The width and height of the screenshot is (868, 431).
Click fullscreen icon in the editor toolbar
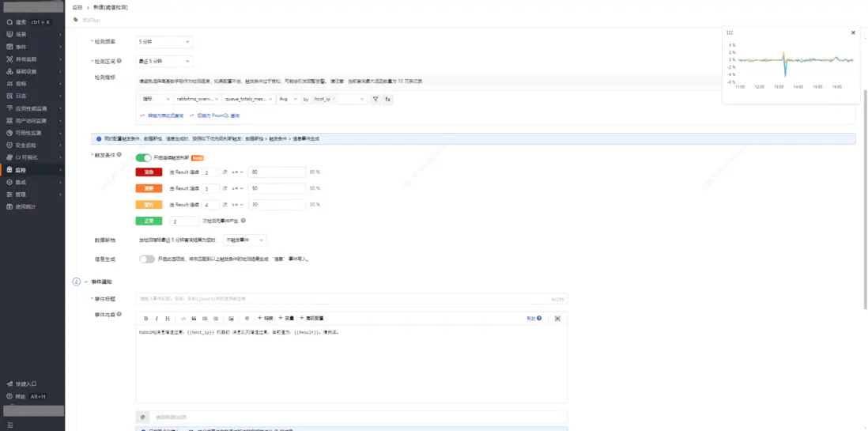[x=557, y=319]
